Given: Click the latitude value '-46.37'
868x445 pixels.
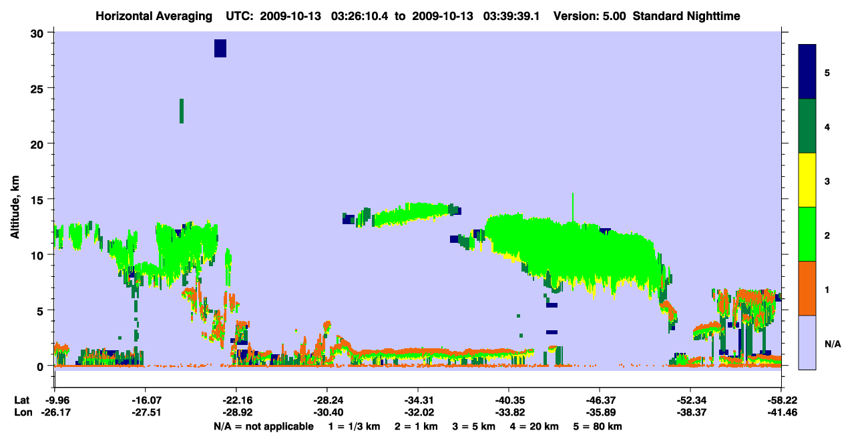Looking at the screenshot, I should (x=600, y=400).
